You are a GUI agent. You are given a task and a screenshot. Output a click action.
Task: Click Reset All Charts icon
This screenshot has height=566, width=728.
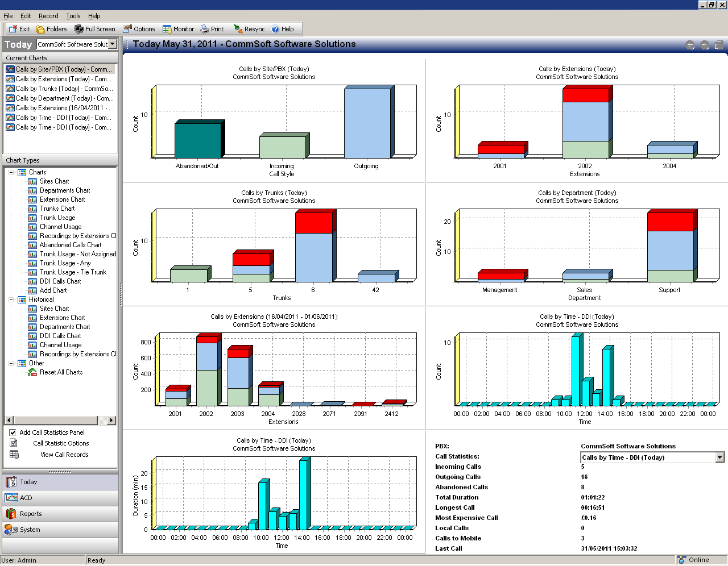pyautogui.click(x=32, y=372)
